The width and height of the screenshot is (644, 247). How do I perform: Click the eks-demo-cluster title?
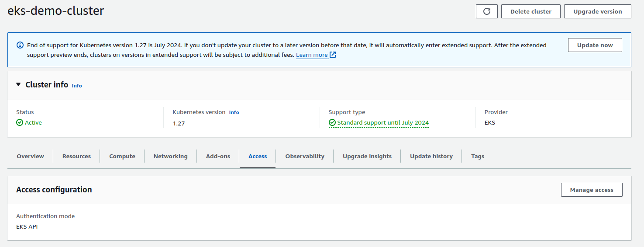click(56, 11)
